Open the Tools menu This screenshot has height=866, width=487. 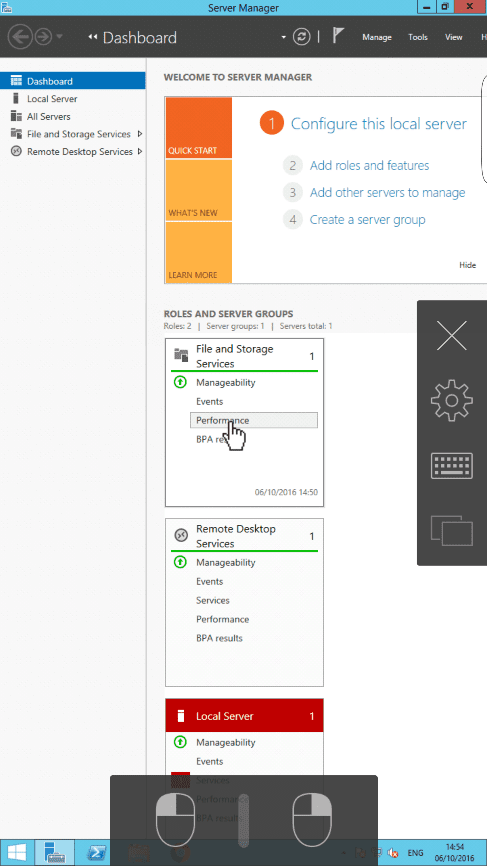[x=418, y=37]
